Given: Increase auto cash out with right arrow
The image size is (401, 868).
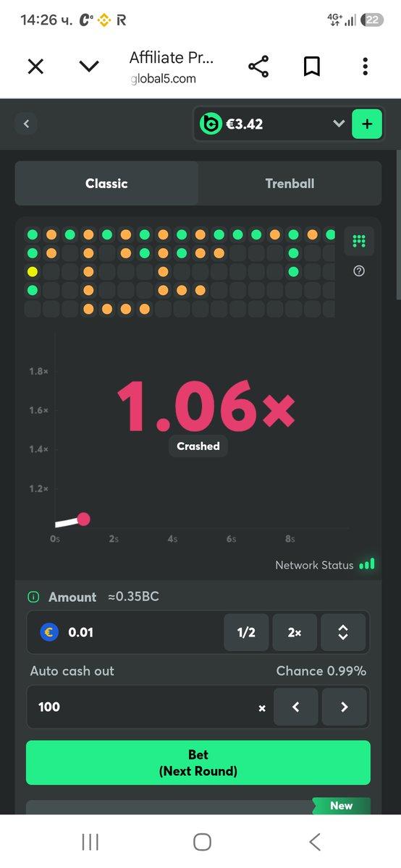Looking at the screenshot, I should 344,707.
